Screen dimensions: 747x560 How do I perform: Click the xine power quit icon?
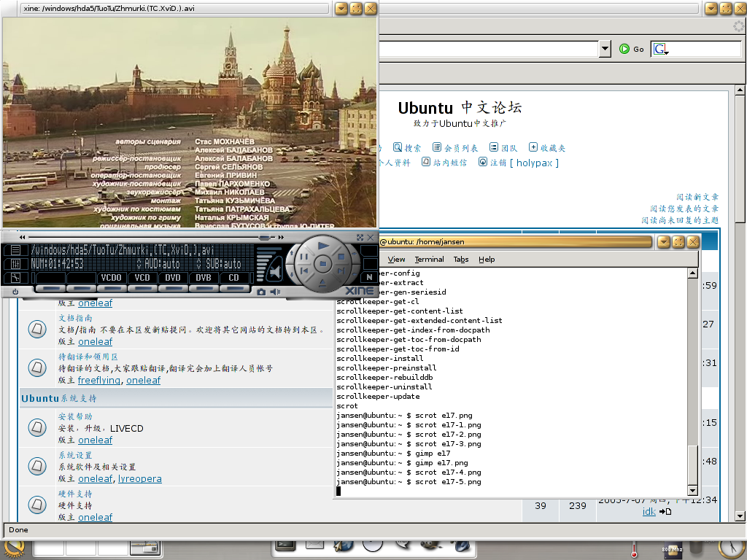point(15,292)
